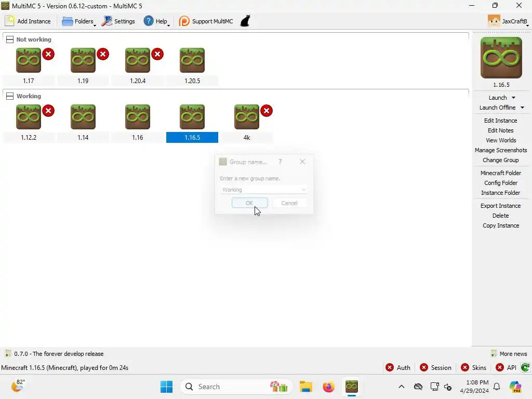Open View Worlds

tap(501, 140)
